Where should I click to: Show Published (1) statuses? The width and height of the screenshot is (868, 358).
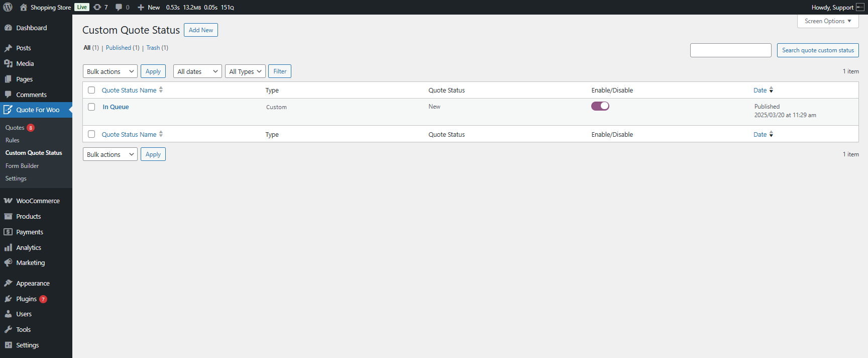point(123,48)
